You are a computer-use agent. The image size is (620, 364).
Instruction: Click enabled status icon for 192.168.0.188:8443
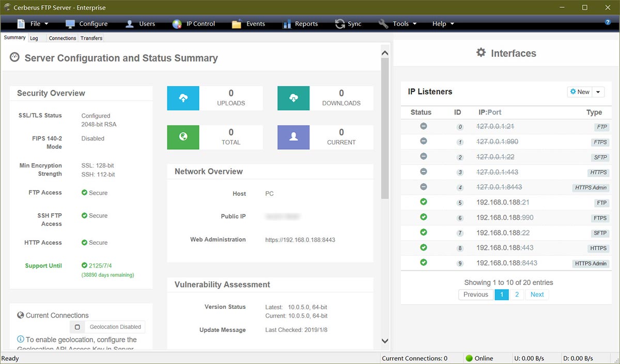(x=423, y=262)
